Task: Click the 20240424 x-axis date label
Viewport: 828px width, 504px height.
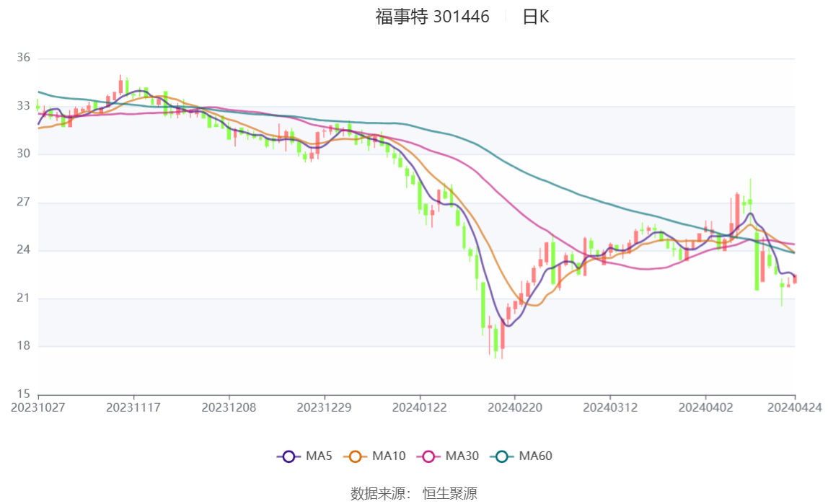Action: click(795, 407)
